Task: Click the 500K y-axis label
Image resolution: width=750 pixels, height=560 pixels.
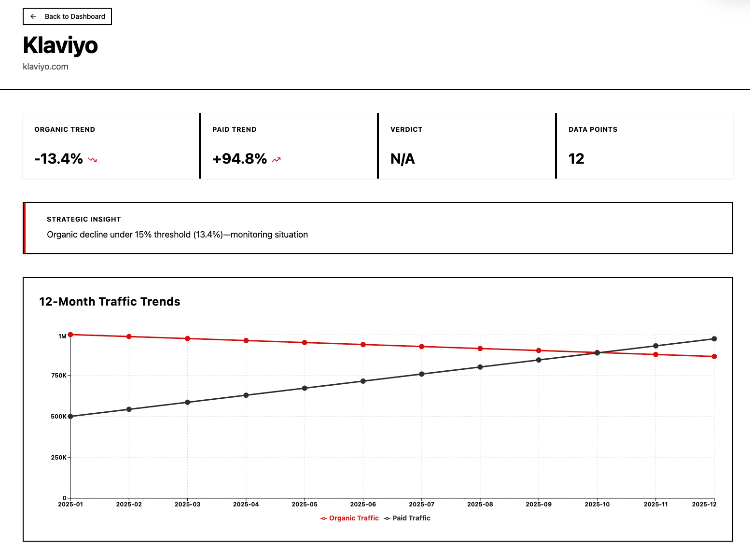Action: pyautogui.click(x=59, y=417)
